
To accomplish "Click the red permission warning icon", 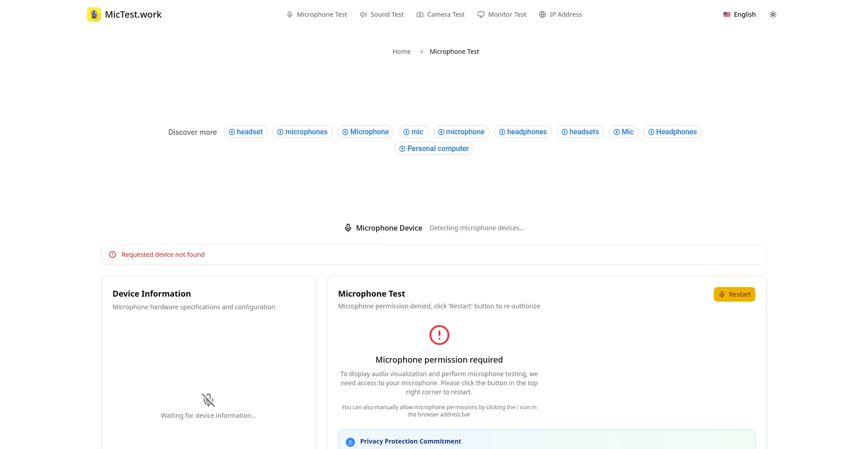I will coord(439,335).
